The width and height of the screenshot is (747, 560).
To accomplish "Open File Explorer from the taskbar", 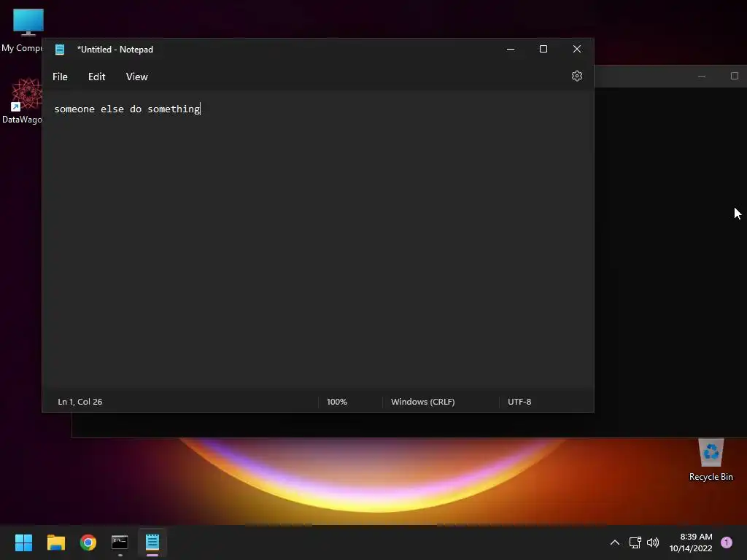I will tap(55, 542).
